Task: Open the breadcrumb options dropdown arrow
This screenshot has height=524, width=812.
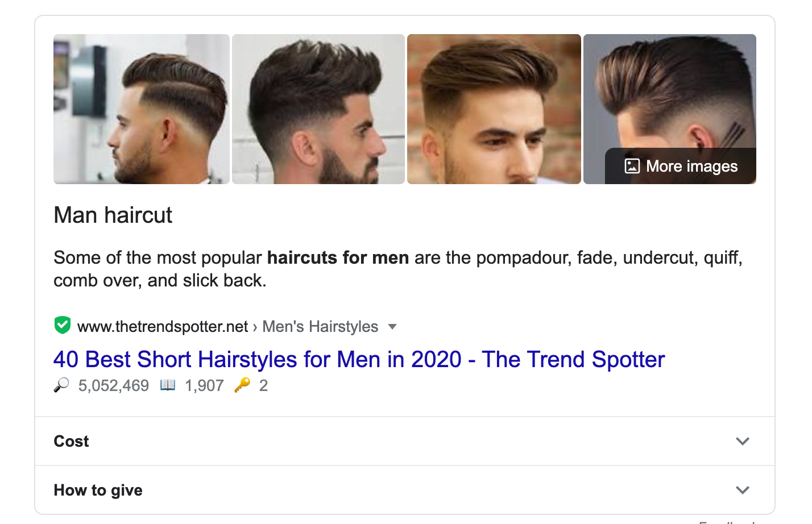Action: click(393, 327)
